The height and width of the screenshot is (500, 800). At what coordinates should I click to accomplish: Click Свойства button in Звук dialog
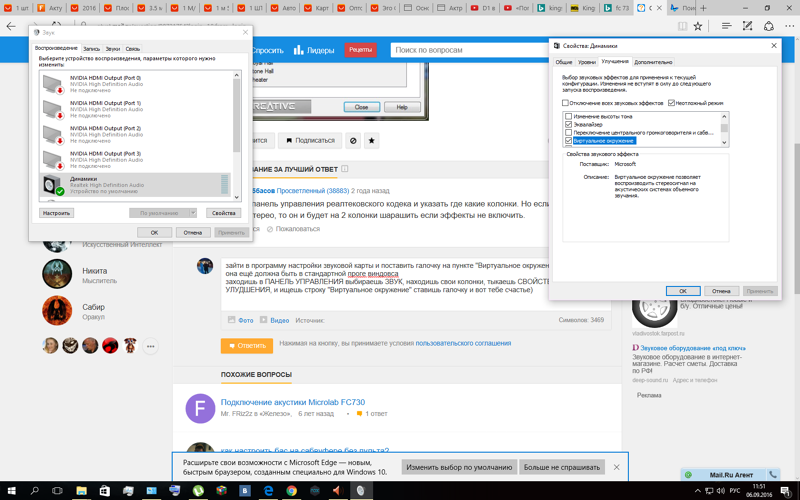click(x=223, y=213)
